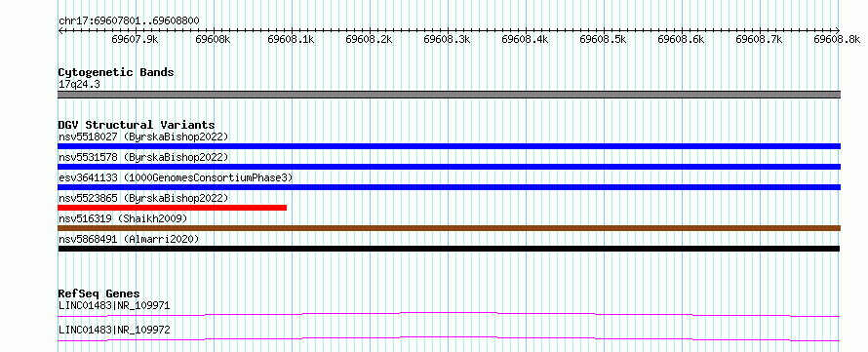Viewport: 868px width, 352px height.
Task: Click the short red bar under nsv5523865
Action: coord(173,208)
